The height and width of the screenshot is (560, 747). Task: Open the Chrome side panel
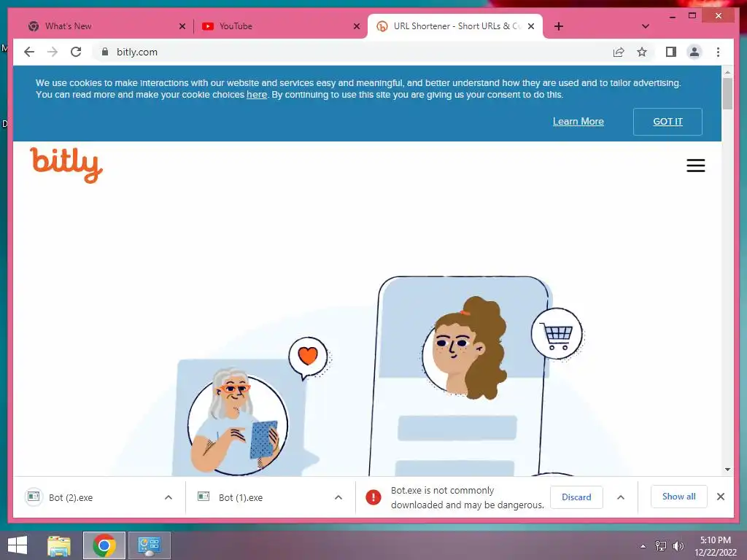pyautogui.click(x=671, y=52)
